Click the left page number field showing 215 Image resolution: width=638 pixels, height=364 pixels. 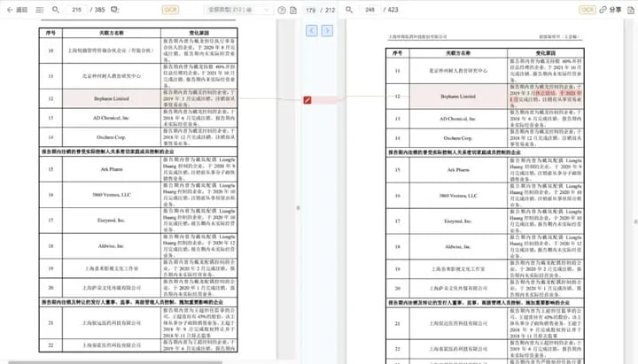pos(78,9)
